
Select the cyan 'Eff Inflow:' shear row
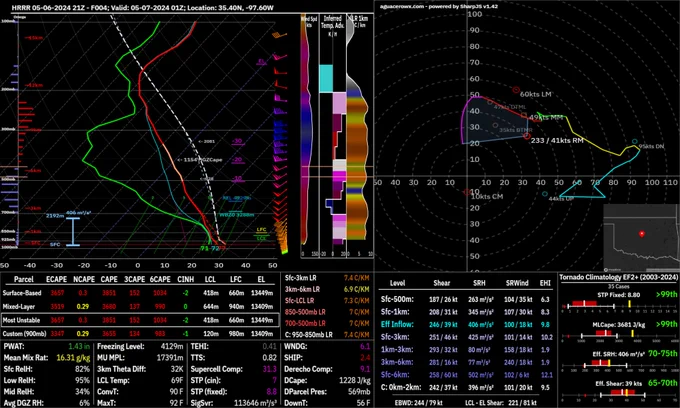point(466,324)
